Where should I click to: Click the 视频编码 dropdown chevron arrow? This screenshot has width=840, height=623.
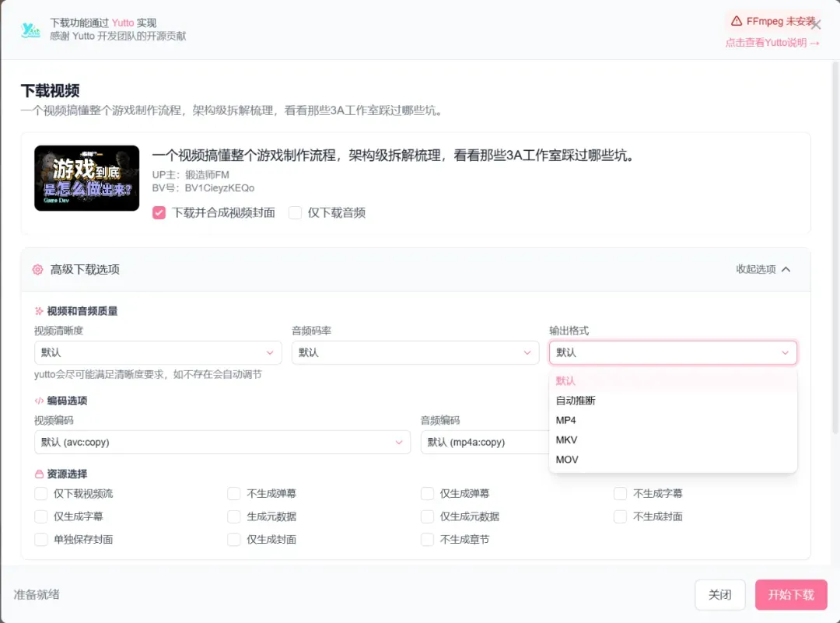coord(399,442)
